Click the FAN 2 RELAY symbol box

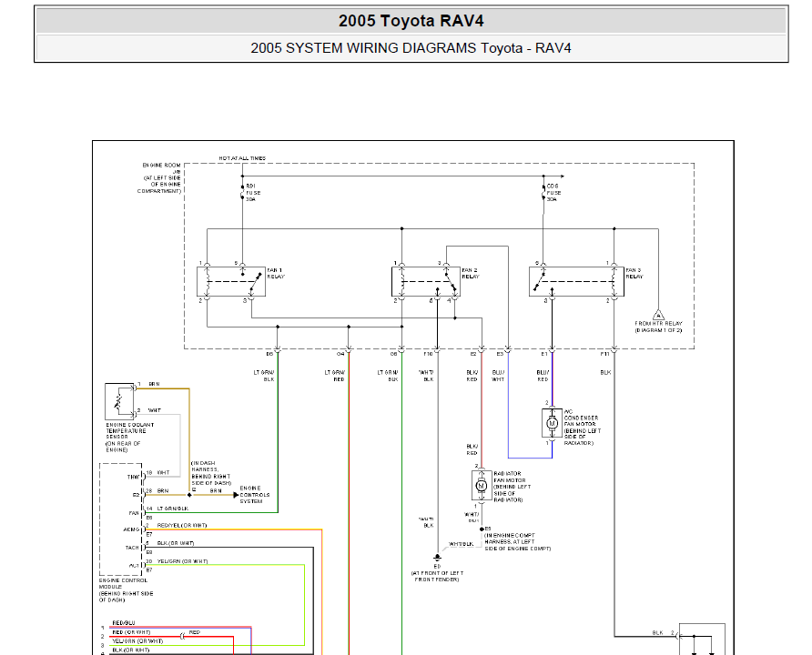click(x=426, y=281)
